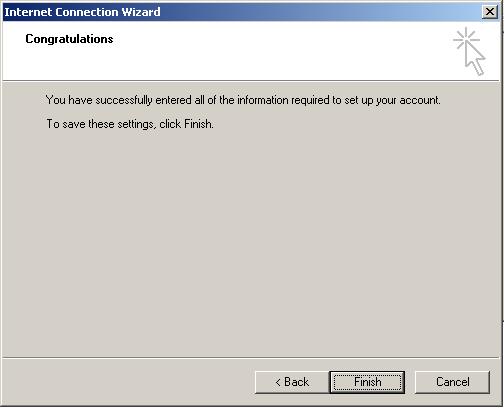
Task: Close the wizard using the X button
Action: [x=490, y=12]
